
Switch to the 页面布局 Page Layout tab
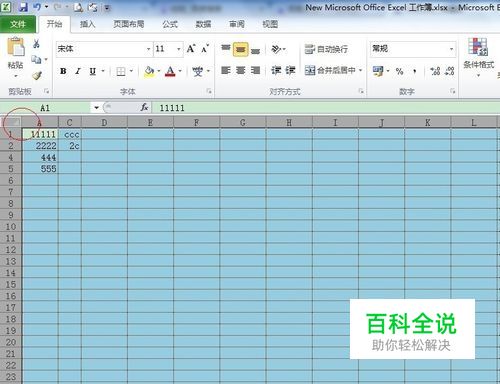129,24
